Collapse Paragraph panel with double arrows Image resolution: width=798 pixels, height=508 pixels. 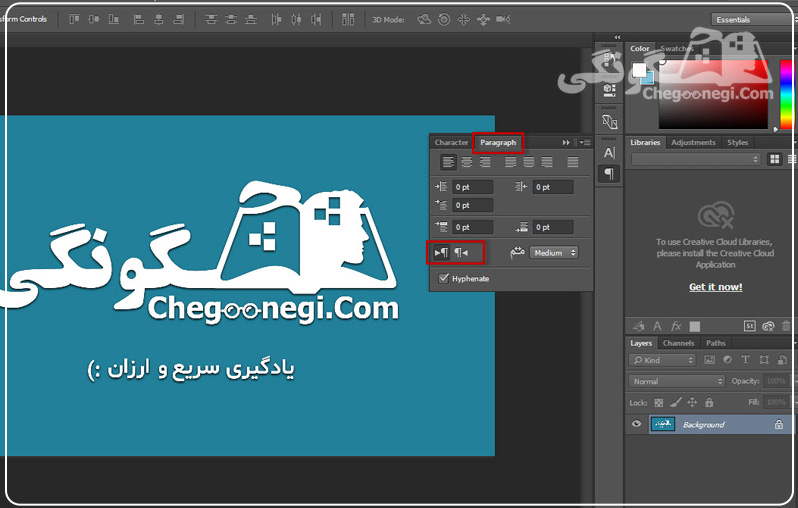(x=566, y=143)
